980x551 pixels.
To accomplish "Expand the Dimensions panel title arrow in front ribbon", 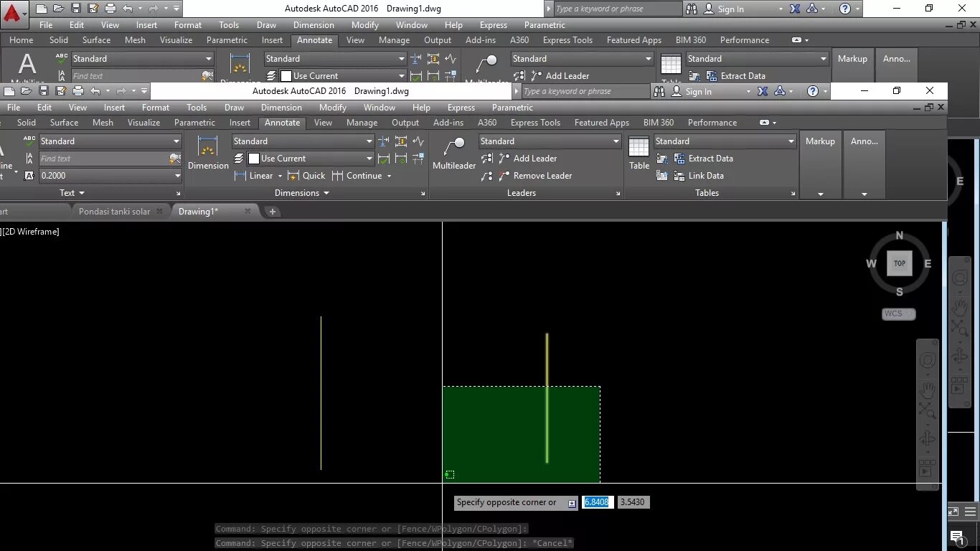I will point(326,193).
